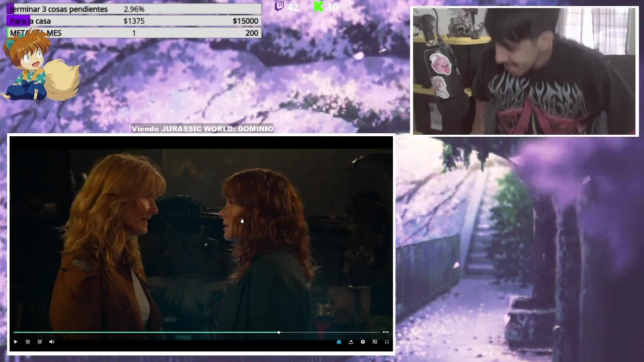Open the player settings gear

point(363,342)
